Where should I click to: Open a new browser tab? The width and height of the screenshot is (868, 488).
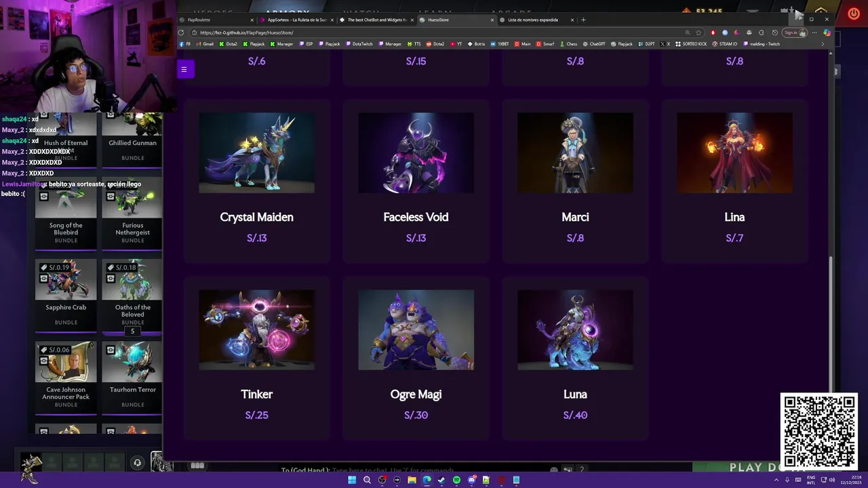click(583, 20)
